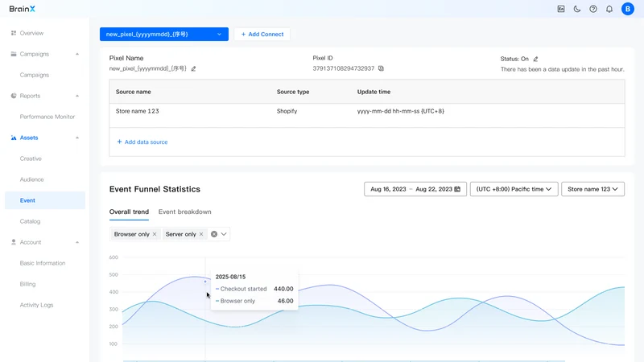Open Billing page
The width and height of the screenshot is (644, 362).
pos(27,284)
